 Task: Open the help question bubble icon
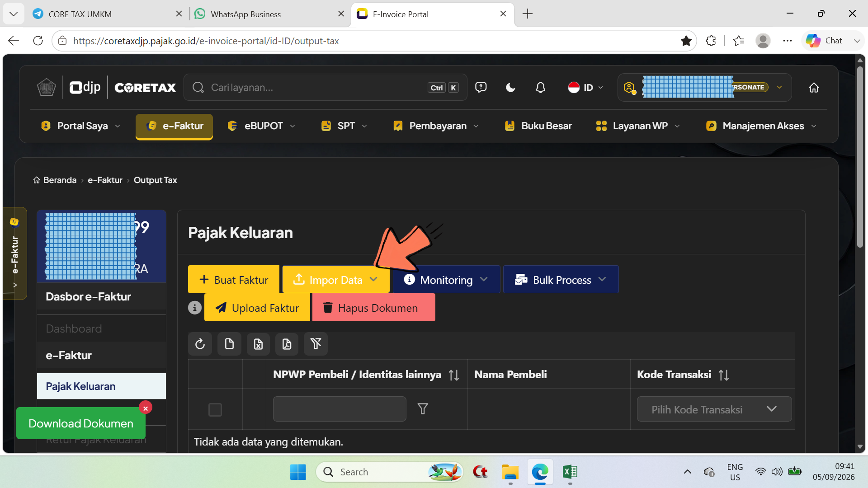click(x=481, y=87)
